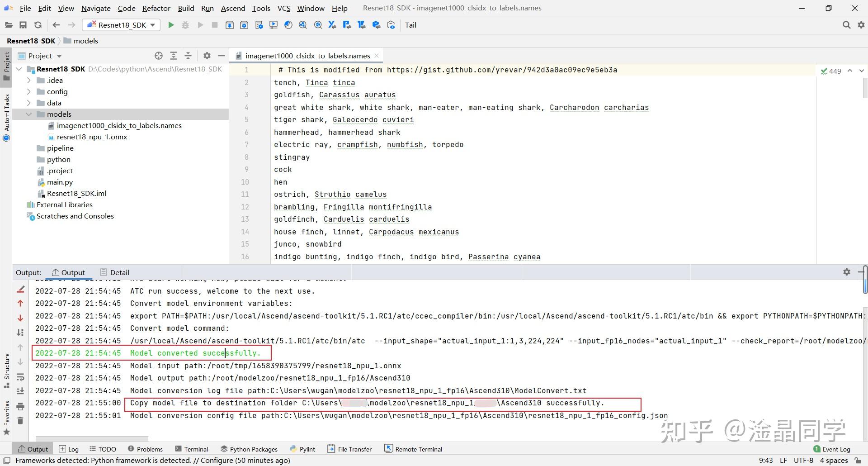
Task: Open the Event Log
Action: [835, 449]
